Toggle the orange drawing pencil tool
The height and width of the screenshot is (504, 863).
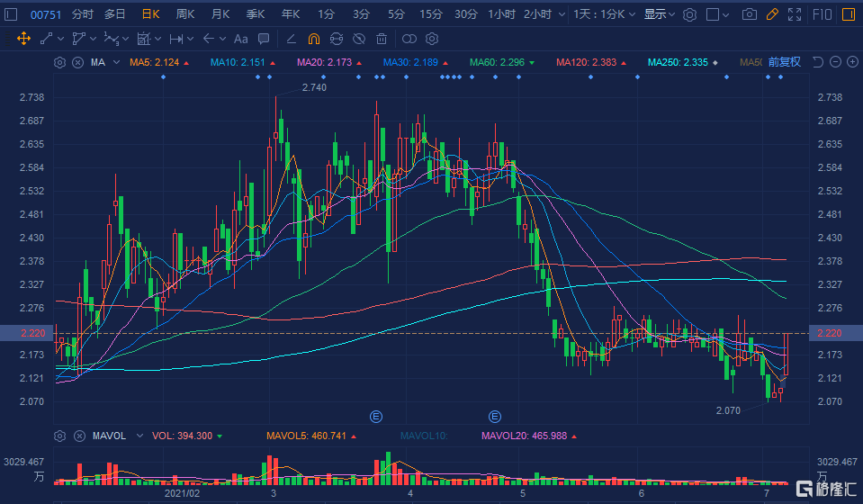pyautogui.click(x=772, y=14)
